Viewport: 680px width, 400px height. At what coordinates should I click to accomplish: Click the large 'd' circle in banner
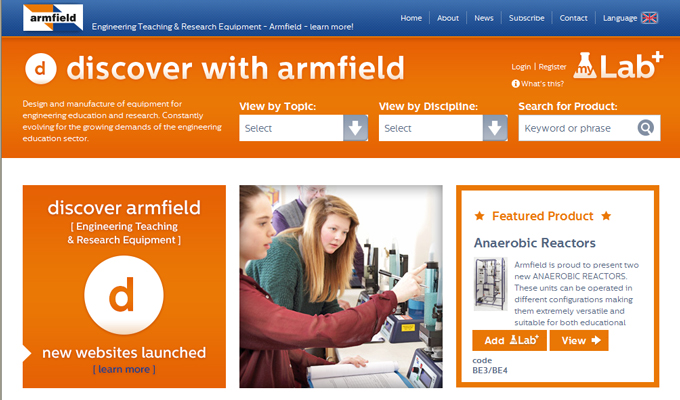click(x=124, y=296)
